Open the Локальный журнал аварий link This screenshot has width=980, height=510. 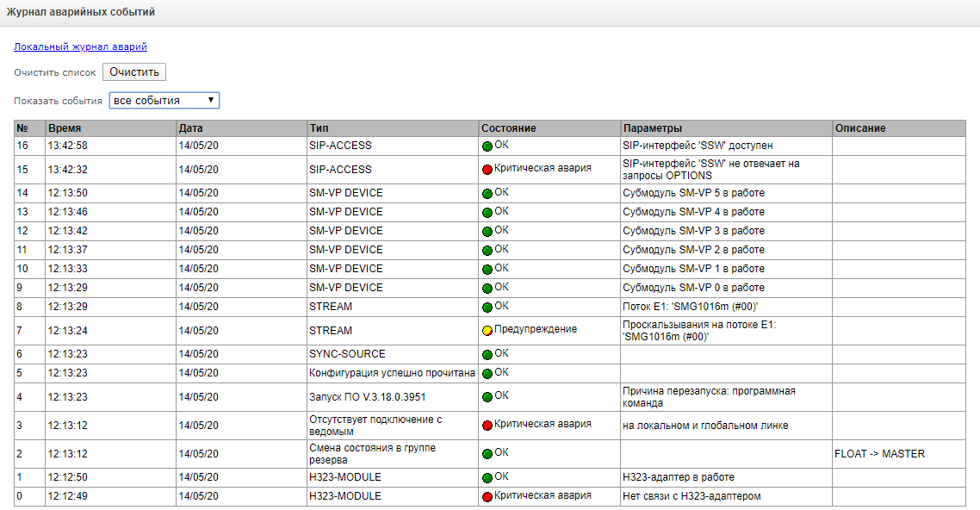coord(80,47)
